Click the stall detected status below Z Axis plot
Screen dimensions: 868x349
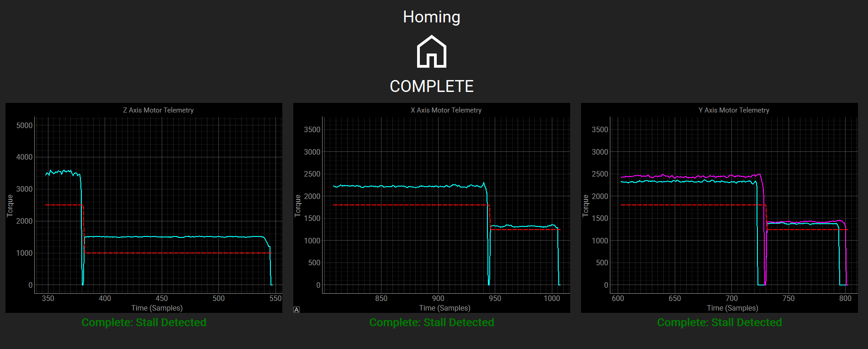point(144,322)
